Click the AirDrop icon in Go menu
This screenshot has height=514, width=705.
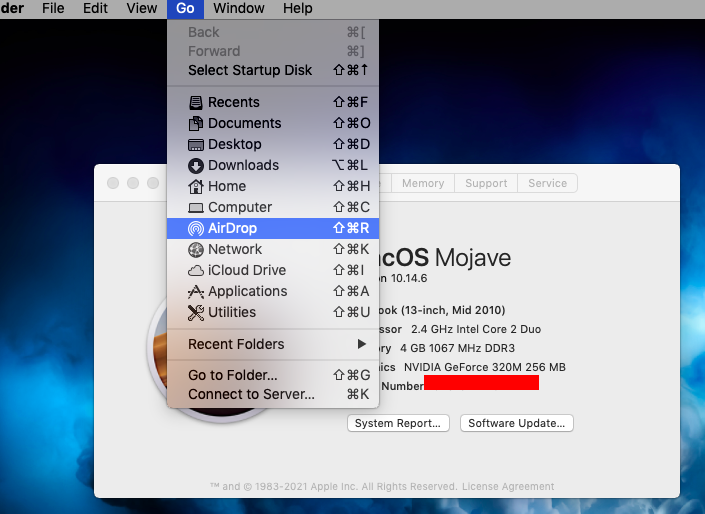pos(196,228)
